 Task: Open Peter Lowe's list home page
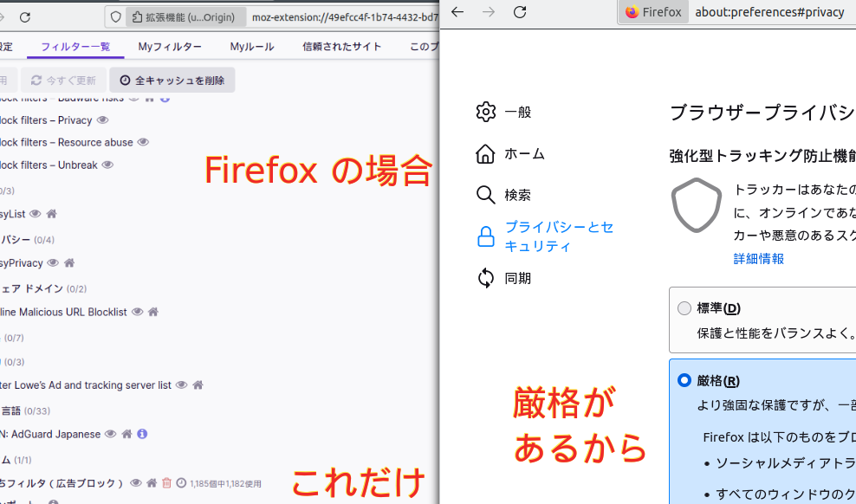pyautogui.click(x=198, y=385)
